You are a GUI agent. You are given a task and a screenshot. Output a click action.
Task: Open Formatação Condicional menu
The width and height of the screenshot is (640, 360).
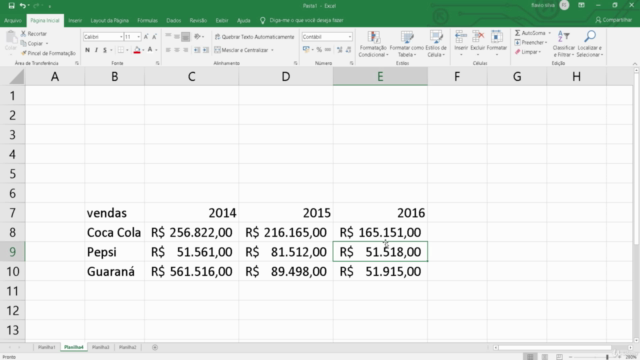pyautogui.click(x=373, y=44)
